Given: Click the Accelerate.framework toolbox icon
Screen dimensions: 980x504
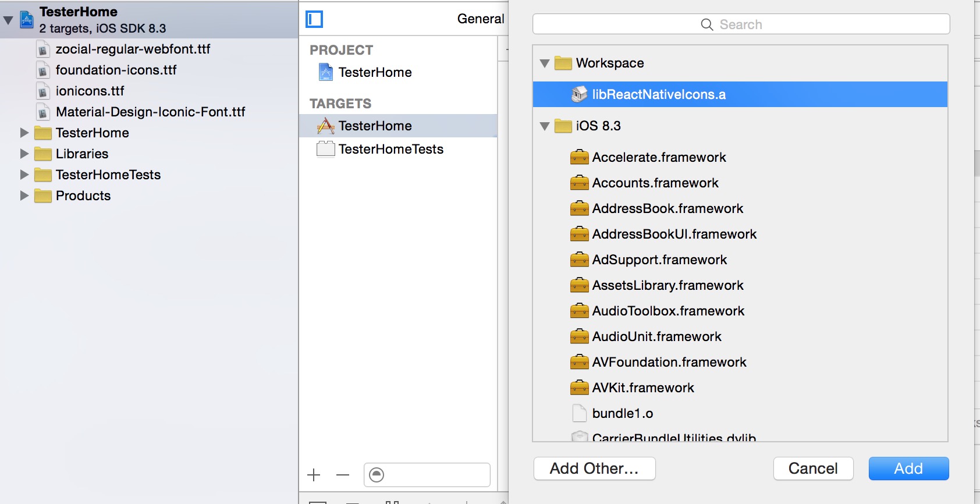Looking at the screenshot, I should pyautogui.click(x=579, y=157).
